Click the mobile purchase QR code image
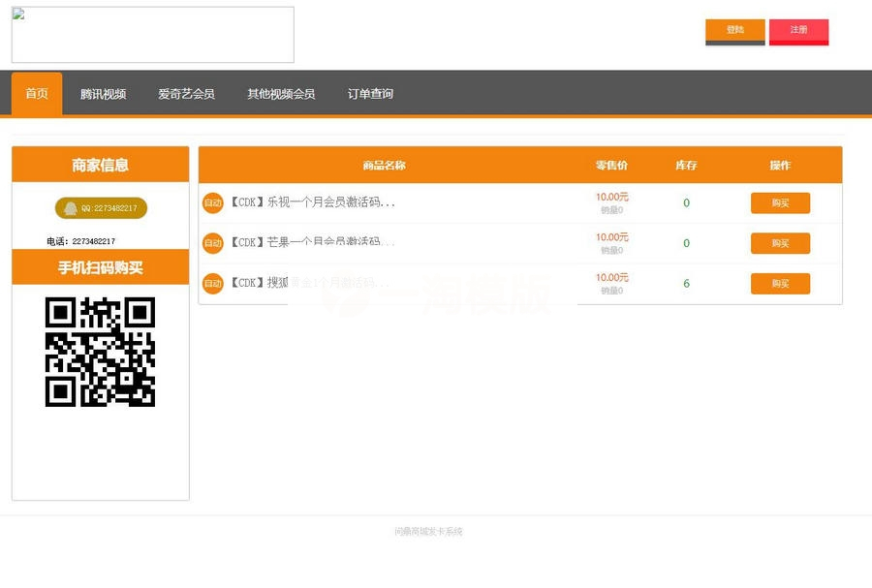The image size is (872, 588). (100, 354)
